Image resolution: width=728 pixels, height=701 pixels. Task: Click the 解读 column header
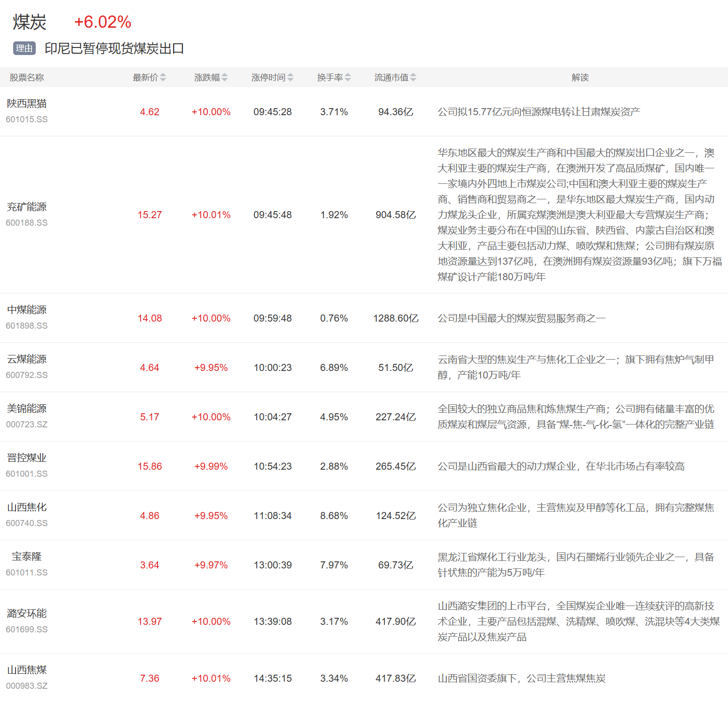coord(580,78)
